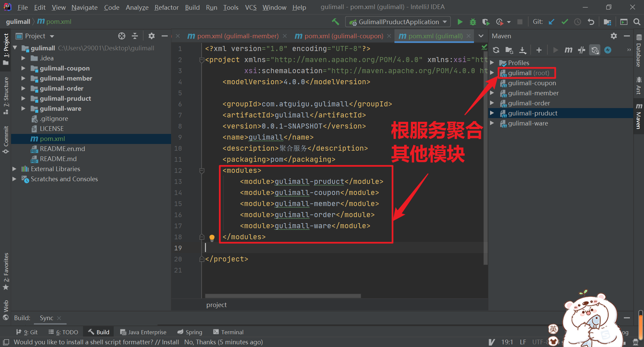This screenshot has width=644, height=347.
Task: Toggle the Web tool window
Action: 6,310
